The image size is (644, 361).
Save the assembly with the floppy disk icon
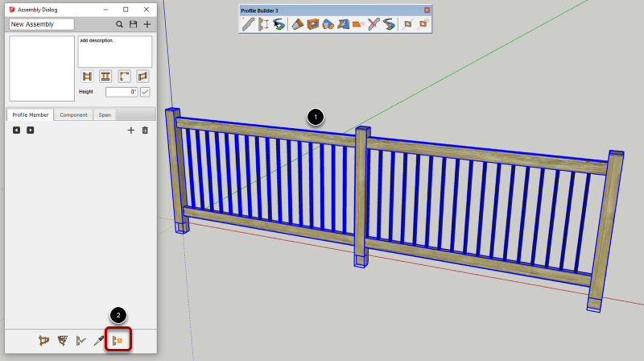pyautogui.click(x=134, y=25)
